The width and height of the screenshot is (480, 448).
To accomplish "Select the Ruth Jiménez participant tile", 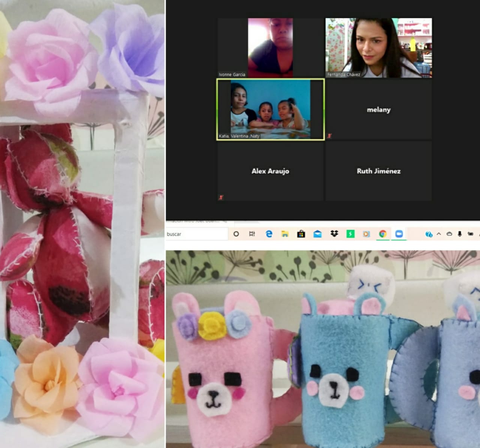I will 378,171.
